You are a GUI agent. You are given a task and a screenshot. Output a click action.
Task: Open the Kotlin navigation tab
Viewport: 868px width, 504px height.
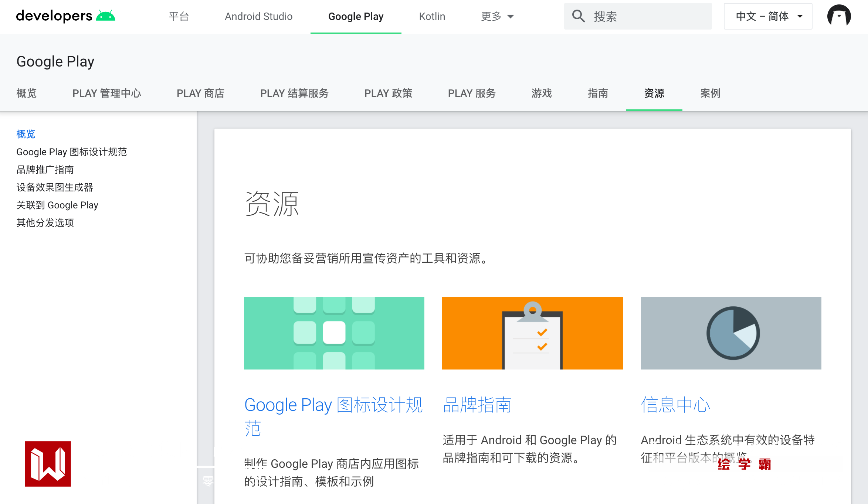coord(432,16)
